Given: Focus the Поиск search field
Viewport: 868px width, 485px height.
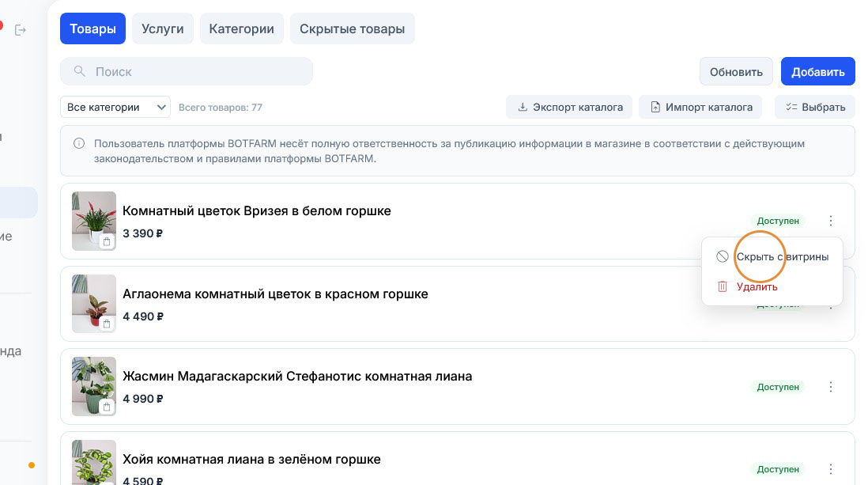Looking at the screenshot, I should coord(187,71).
